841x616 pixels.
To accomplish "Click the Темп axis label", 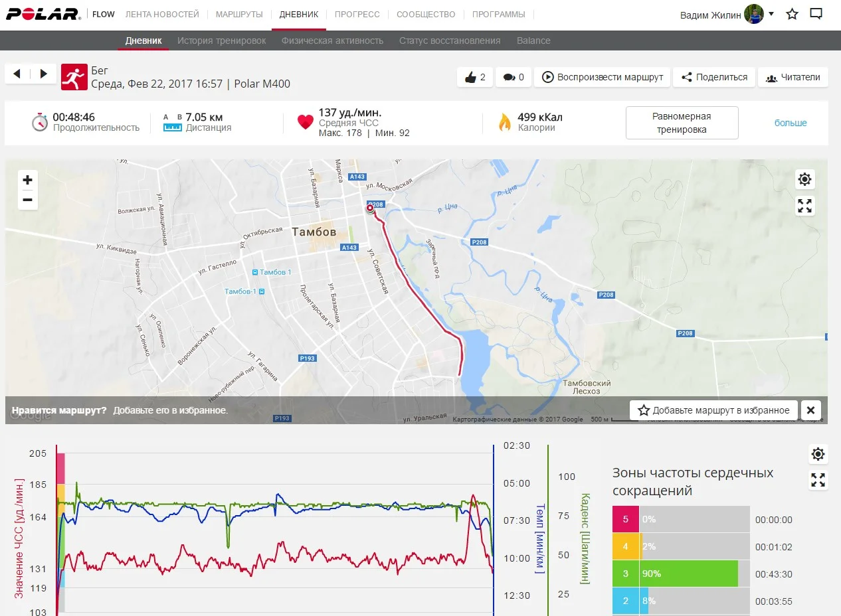I will (x=540, y=538).
